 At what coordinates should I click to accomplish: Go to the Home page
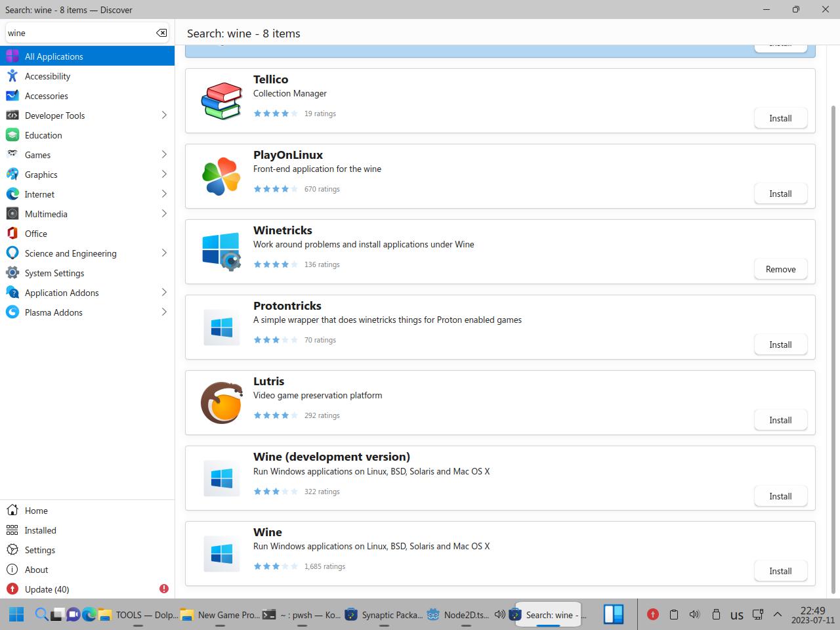pyautogui.click(x=87, y=511)
